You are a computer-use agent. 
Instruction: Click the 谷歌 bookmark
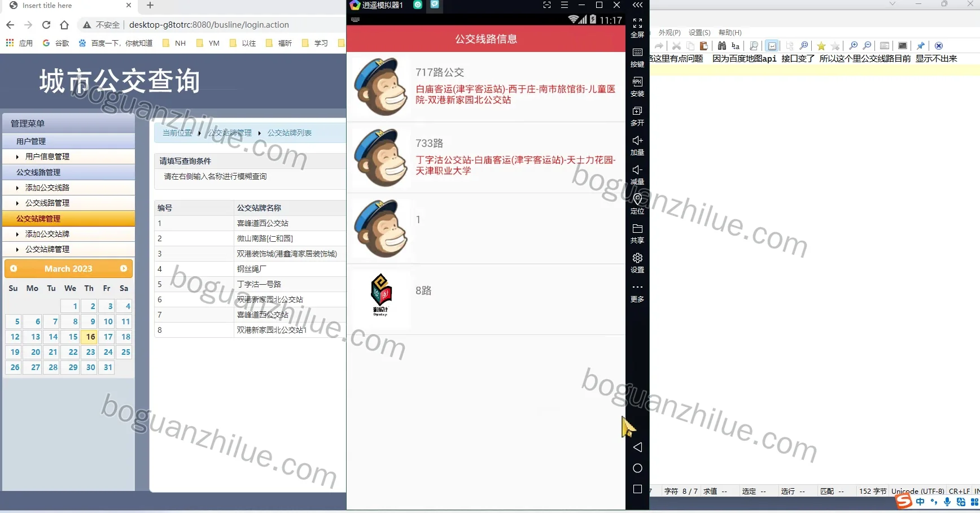(56, 43)
